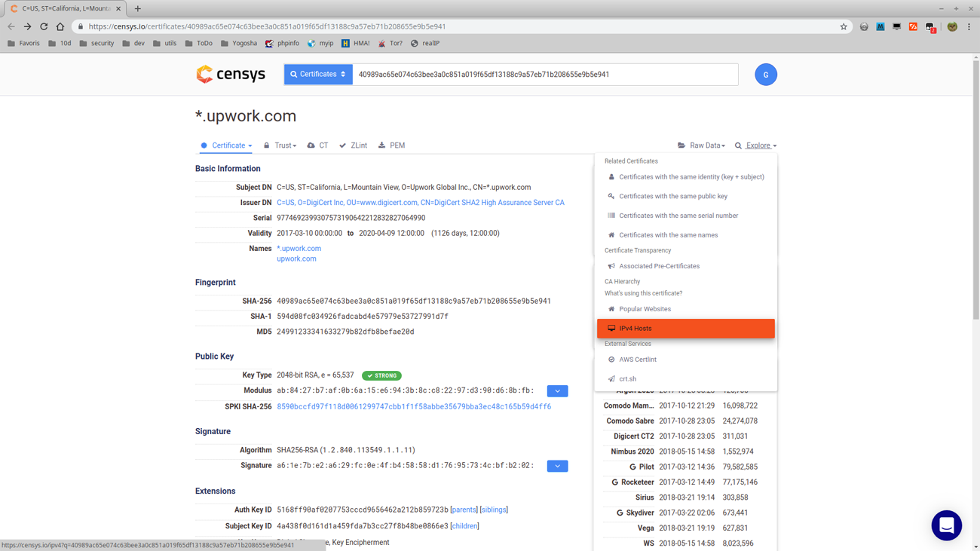
Task: Open the Chrome menu
Action: tap(969, 26)
